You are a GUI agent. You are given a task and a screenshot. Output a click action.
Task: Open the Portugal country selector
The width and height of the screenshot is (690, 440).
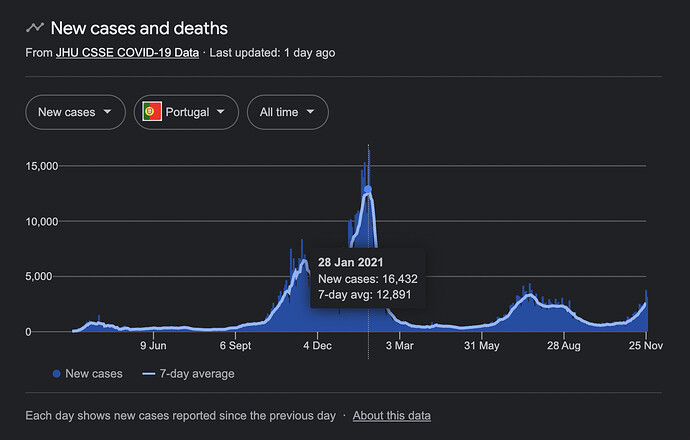click(x=186, y=112)
